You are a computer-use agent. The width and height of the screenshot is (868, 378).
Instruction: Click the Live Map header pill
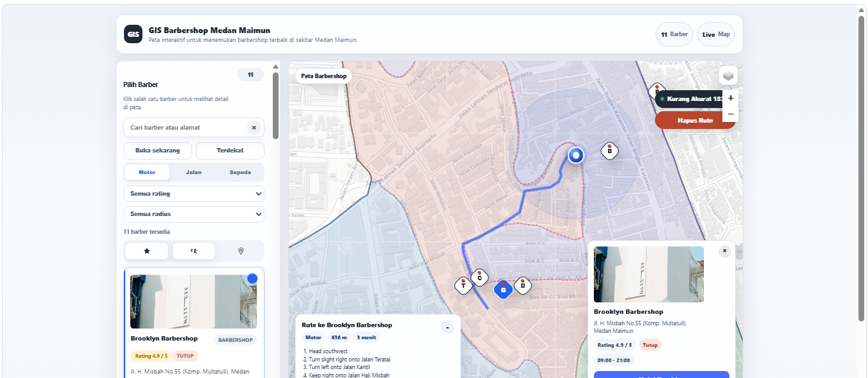[x=716, y=34]
